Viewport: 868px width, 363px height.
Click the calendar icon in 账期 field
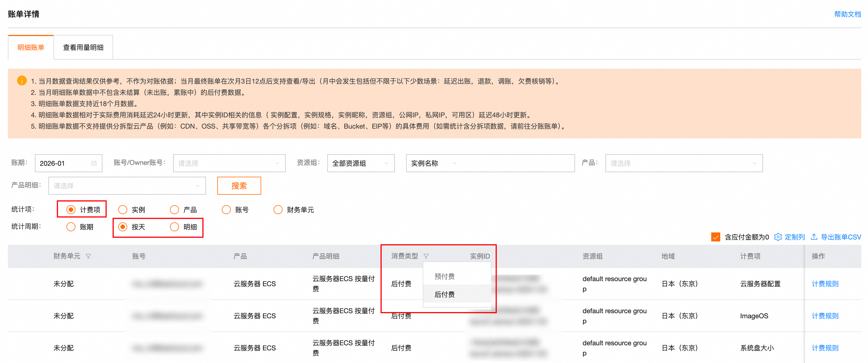click(x=94, y=163)
